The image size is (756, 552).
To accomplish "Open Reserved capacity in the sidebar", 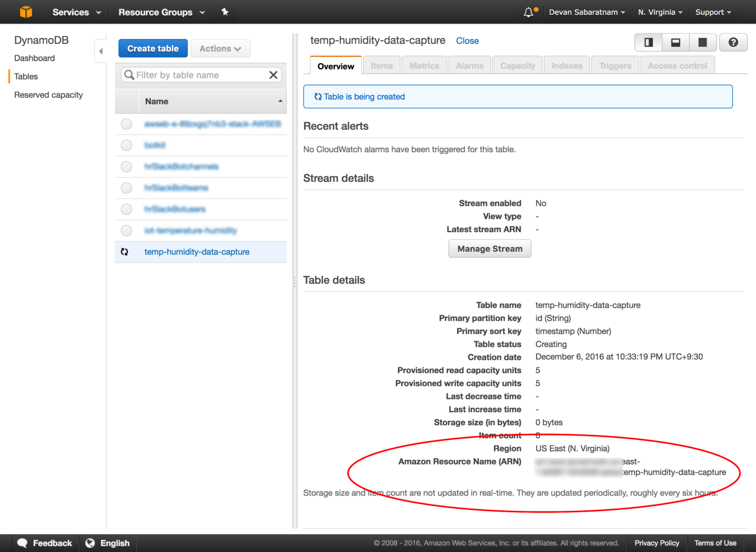I will pyautogui.click(x=48, y=95).
